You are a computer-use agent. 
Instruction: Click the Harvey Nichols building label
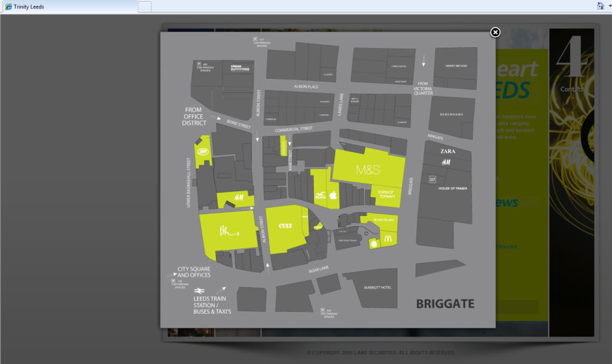point(456,66)
